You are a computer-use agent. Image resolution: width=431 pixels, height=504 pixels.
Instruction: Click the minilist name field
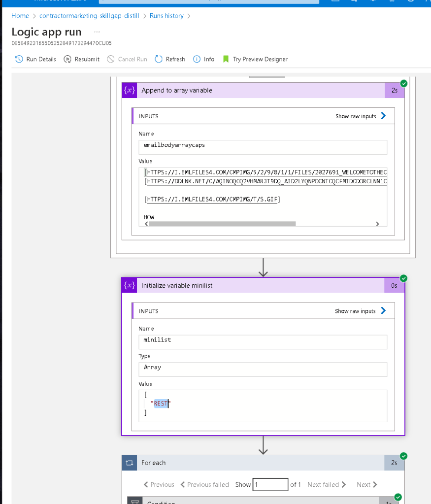263,342
